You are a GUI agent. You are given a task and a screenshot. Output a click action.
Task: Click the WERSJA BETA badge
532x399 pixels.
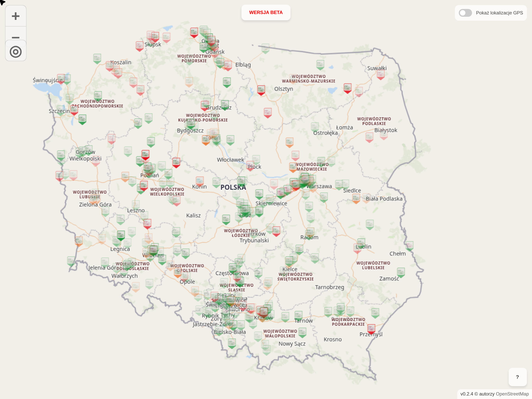pyautogui.click(x=266, y=12)
